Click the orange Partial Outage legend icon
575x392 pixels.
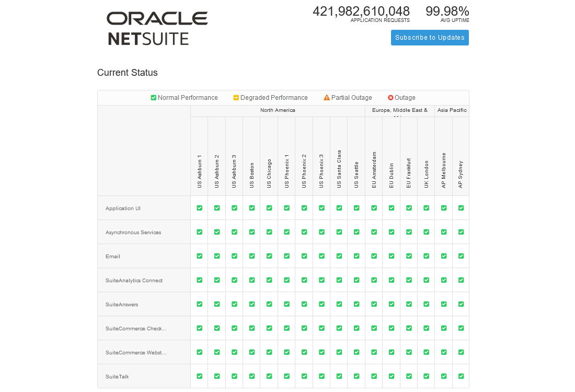pyautogui.click(x=327, y=98)
